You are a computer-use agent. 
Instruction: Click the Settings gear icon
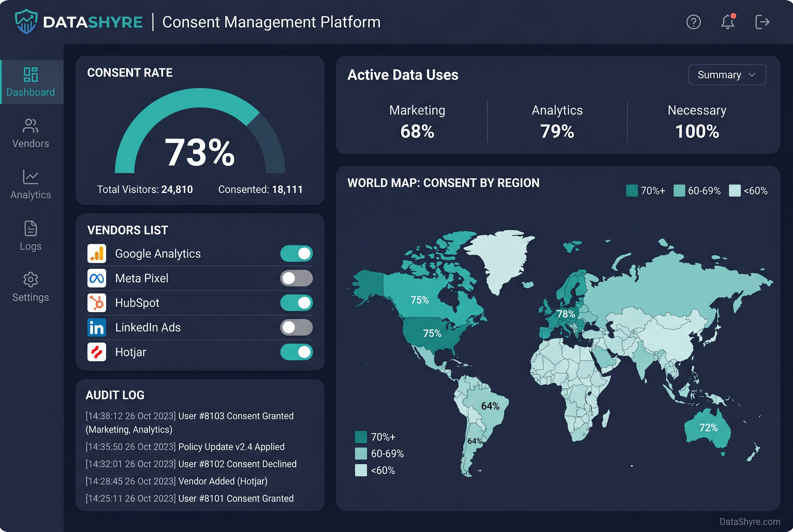tap(30, 279)
